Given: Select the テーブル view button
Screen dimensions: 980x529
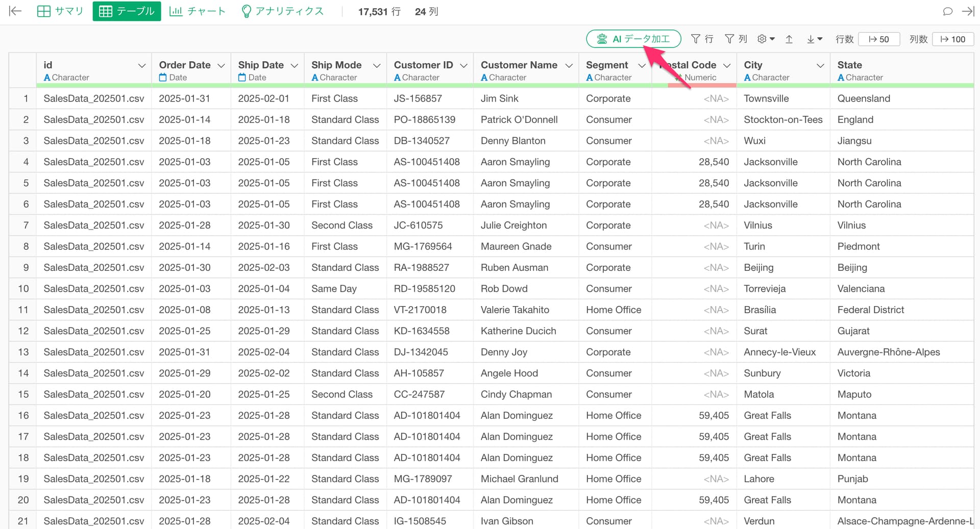Looking at the screenshot, I should pos(127,11).
